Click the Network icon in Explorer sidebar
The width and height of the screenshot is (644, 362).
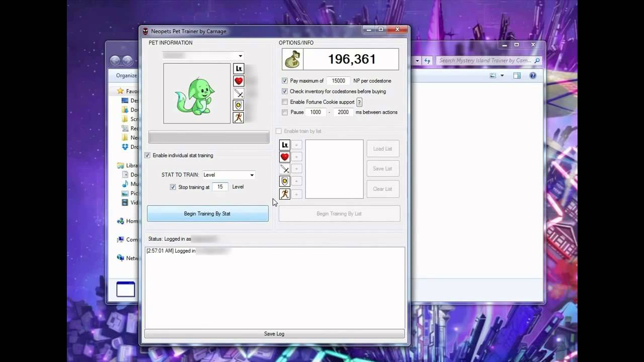click(x=120, y=258)
